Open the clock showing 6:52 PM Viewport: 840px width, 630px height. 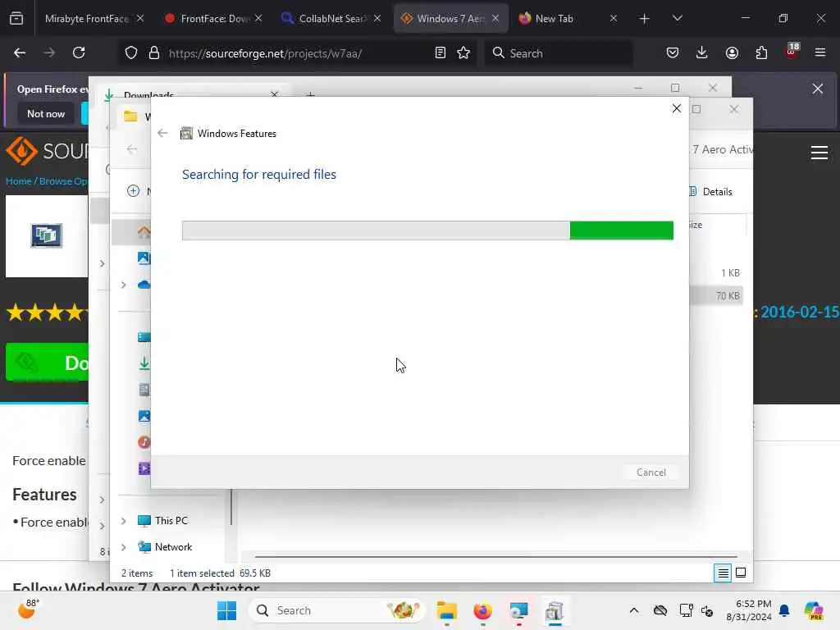click(x=749, y=610)
